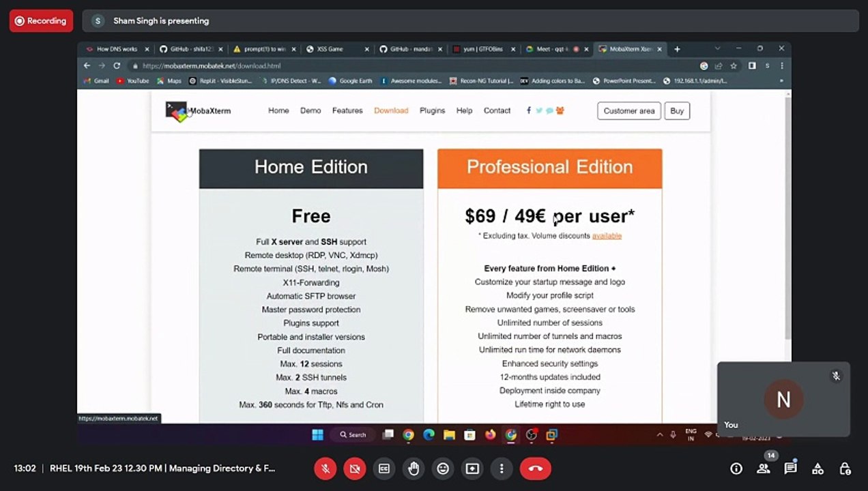Click the Chrome side panel icon
This screenshot has width=868, height=491.
(752, 66)
